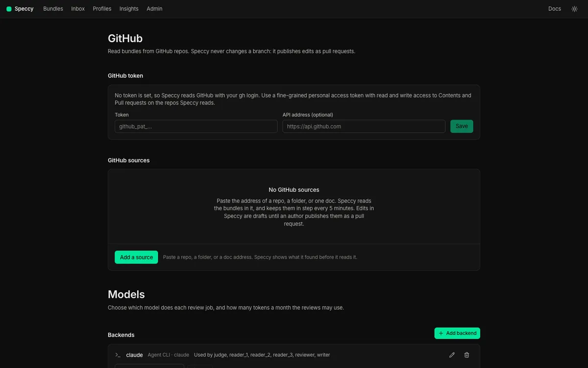Click the claude backend name
The width and height of the screenshot is (588, 368).
pos(135,355)
